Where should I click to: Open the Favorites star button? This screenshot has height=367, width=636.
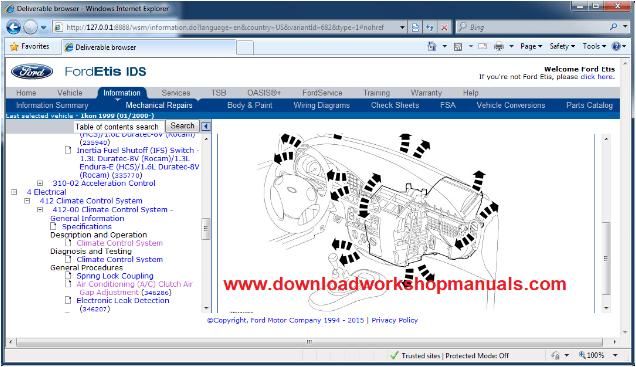(29, 47)
